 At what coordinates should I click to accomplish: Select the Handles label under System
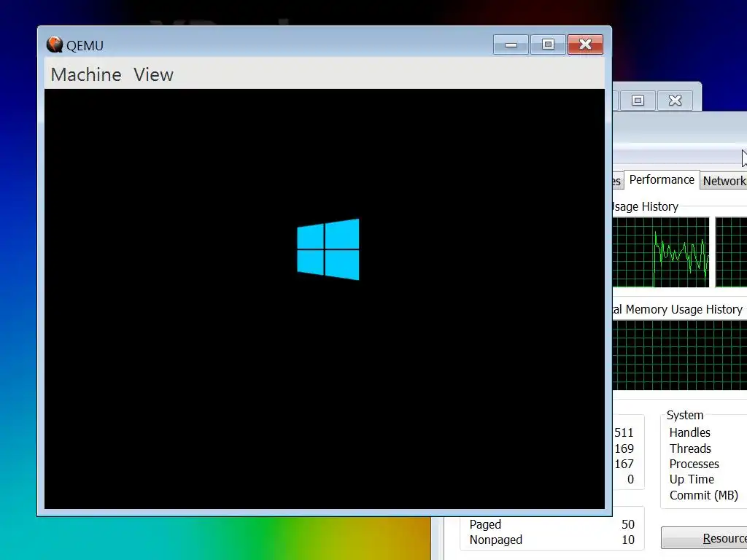pos(689,432)
